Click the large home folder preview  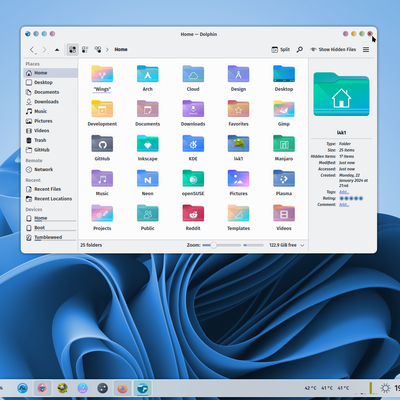[x=341, y=95]
